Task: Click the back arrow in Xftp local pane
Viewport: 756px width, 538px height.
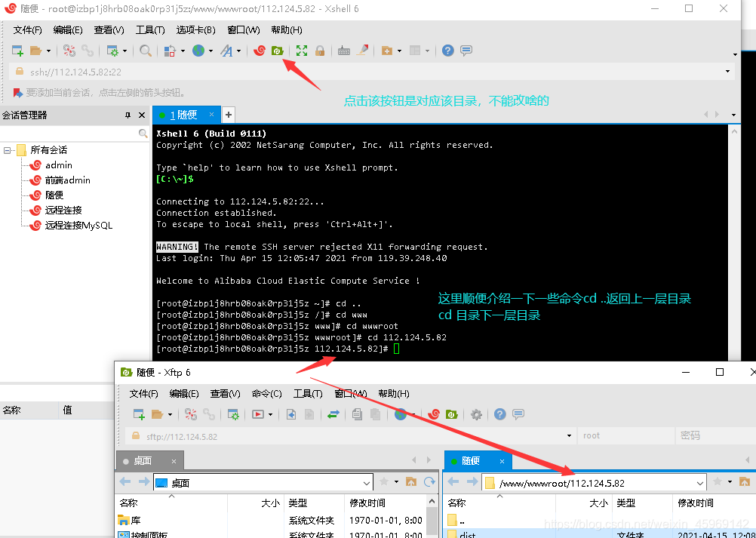Action: point(125,481)
